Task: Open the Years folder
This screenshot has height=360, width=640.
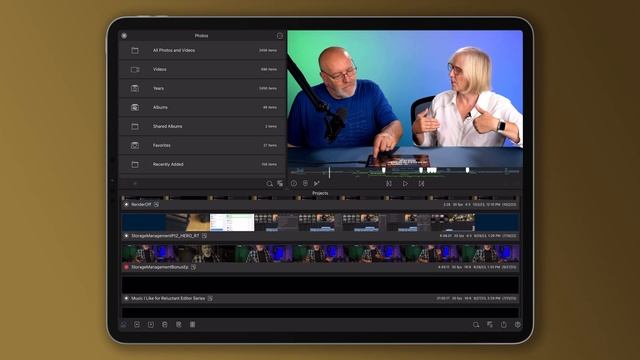Action: [x=202, y=88]
